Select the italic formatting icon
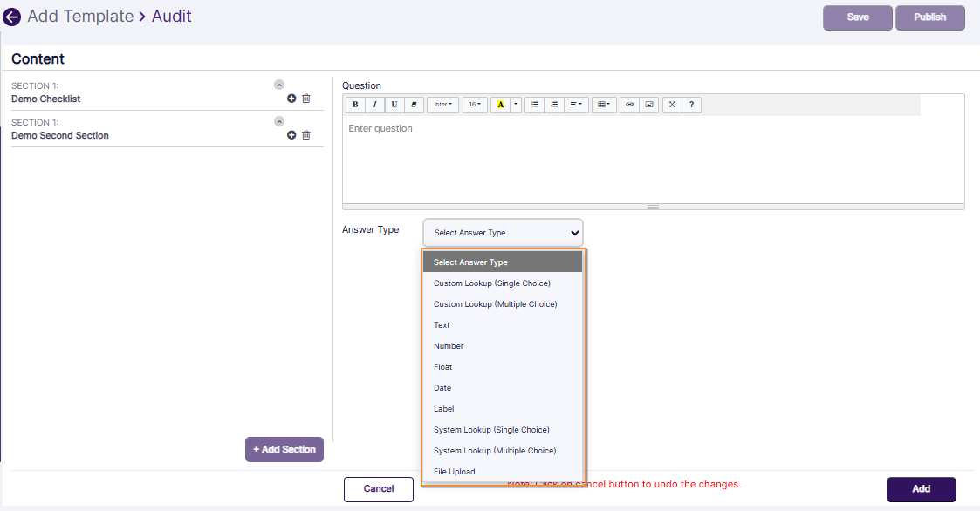 coord(373,105)
